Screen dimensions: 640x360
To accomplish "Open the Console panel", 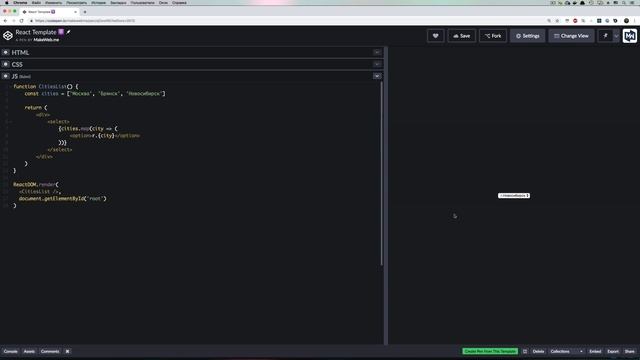I will [11, 351].
